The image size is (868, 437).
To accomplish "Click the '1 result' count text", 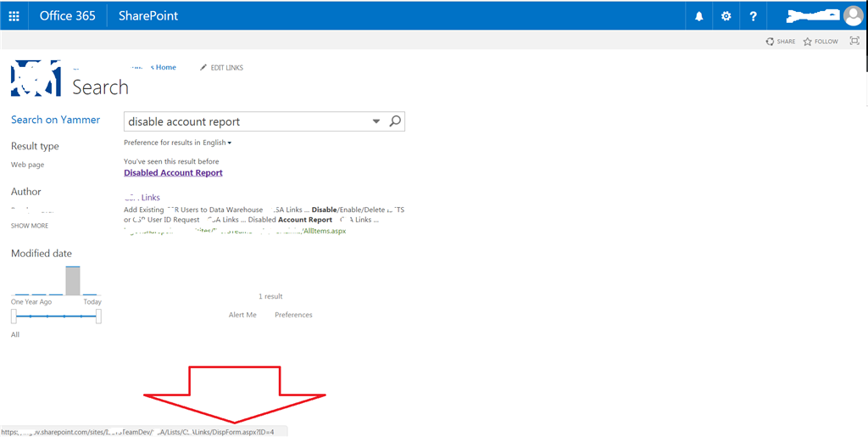I will pos(270,296).
